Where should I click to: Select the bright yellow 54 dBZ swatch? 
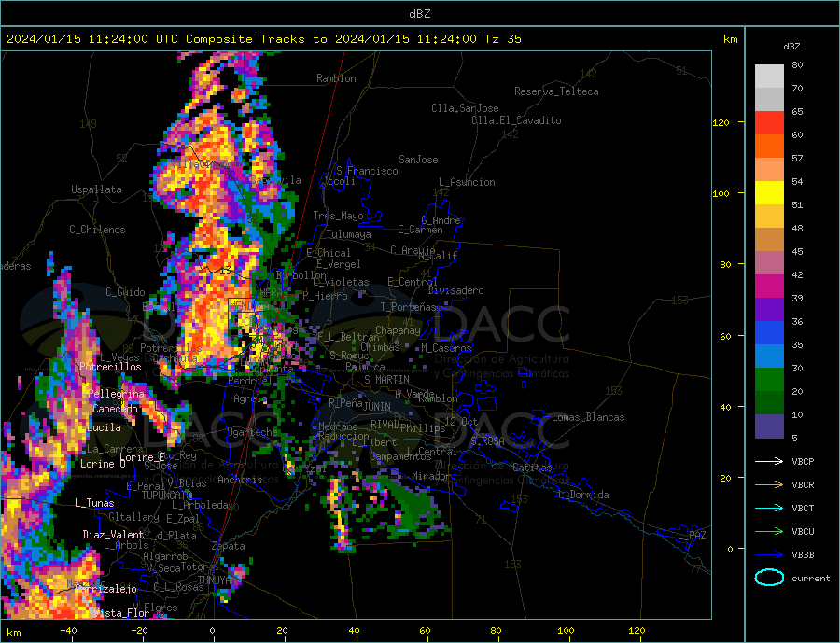(769, 193)
